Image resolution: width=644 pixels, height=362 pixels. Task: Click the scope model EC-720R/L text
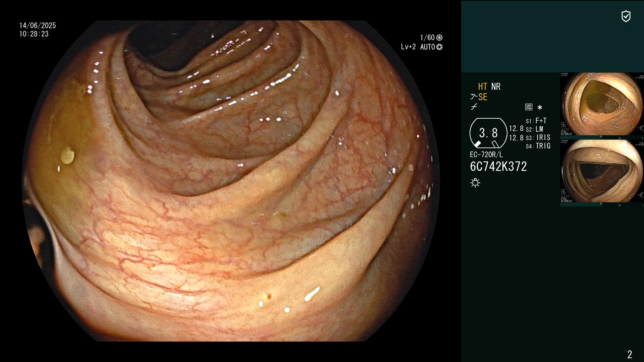click(486, 155)
